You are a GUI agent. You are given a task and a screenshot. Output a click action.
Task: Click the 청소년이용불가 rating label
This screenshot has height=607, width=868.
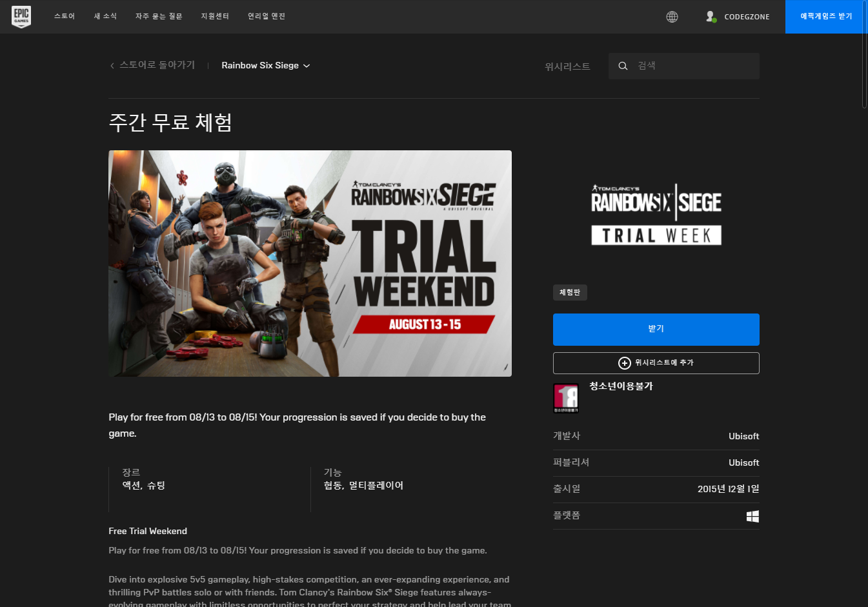(621, 386)
